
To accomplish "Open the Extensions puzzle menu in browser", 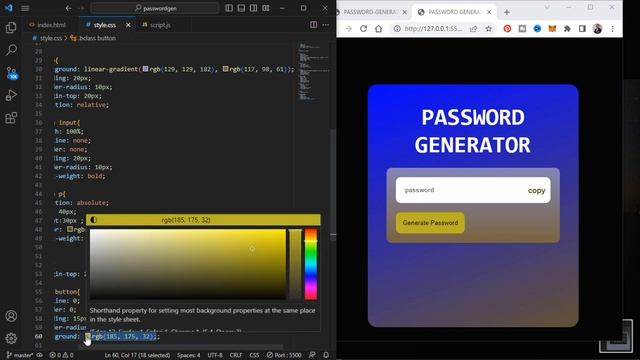I will tap(567, 29).
